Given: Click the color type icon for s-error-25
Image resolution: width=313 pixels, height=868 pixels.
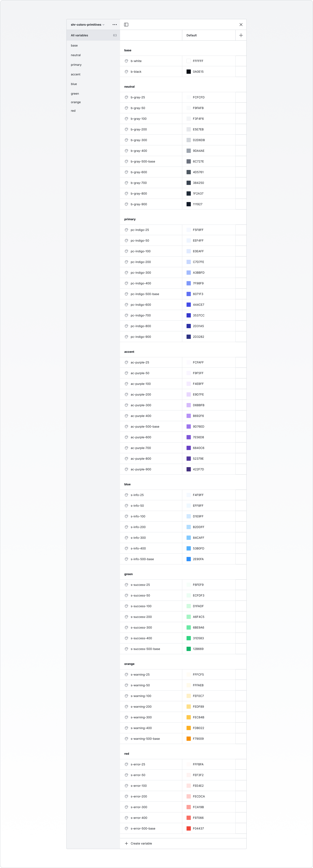Looking at the screenshot, I should 127,764.
